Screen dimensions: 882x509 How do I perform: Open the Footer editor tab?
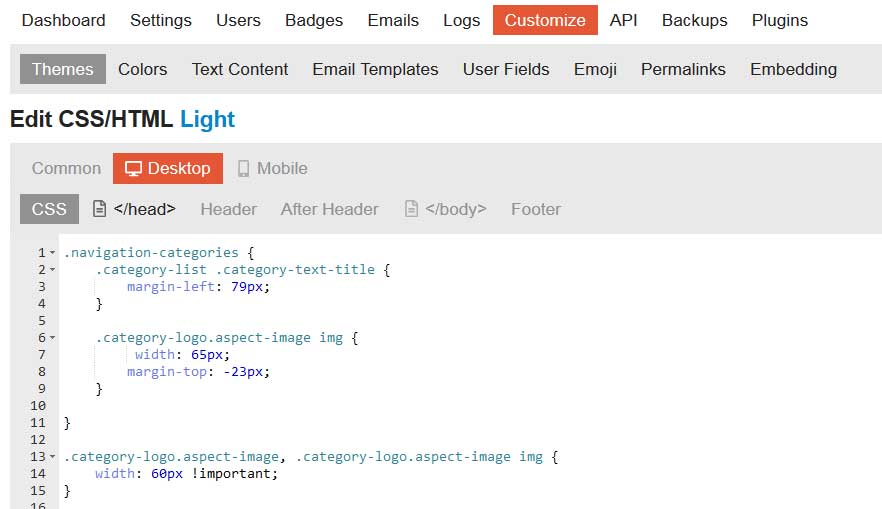[536, 209]
